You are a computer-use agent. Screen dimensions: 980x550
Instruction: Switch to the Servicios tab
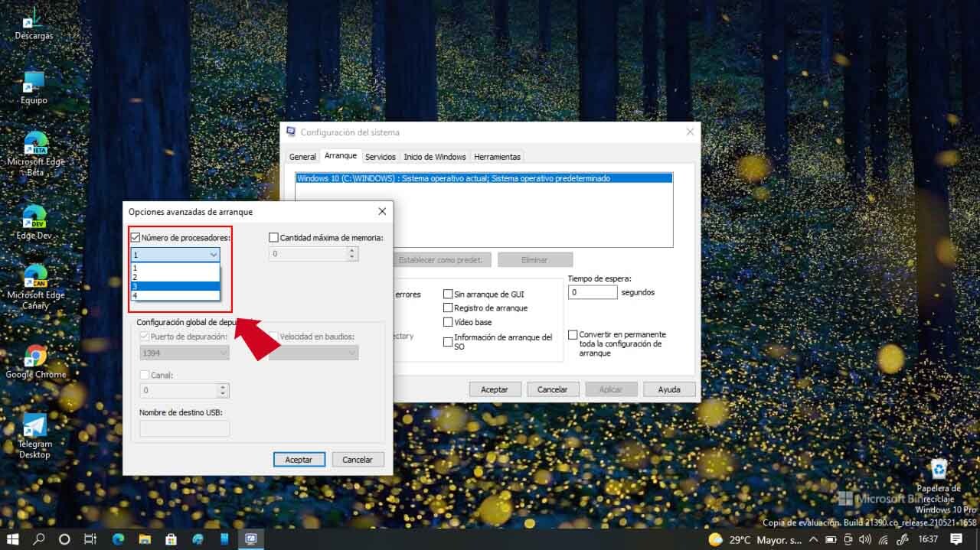click(x=381, y=157)
